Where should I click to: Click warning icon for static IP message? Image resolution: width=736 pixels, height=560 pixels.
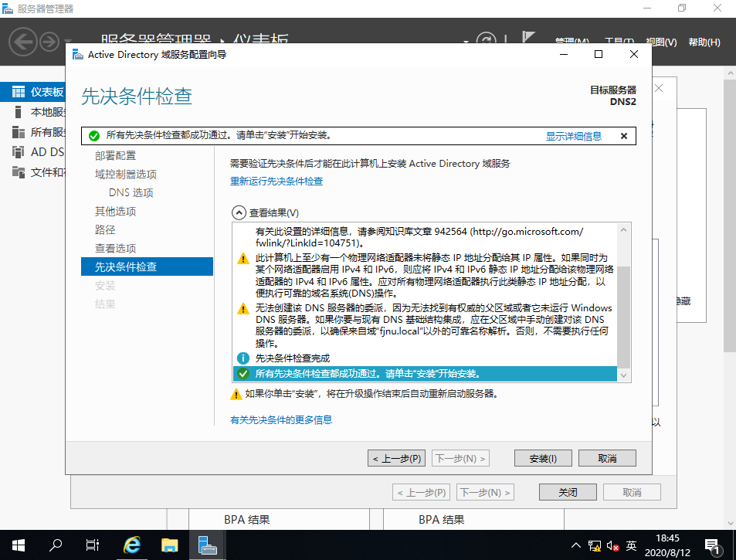pyautogui.click(x=243, y=258)
